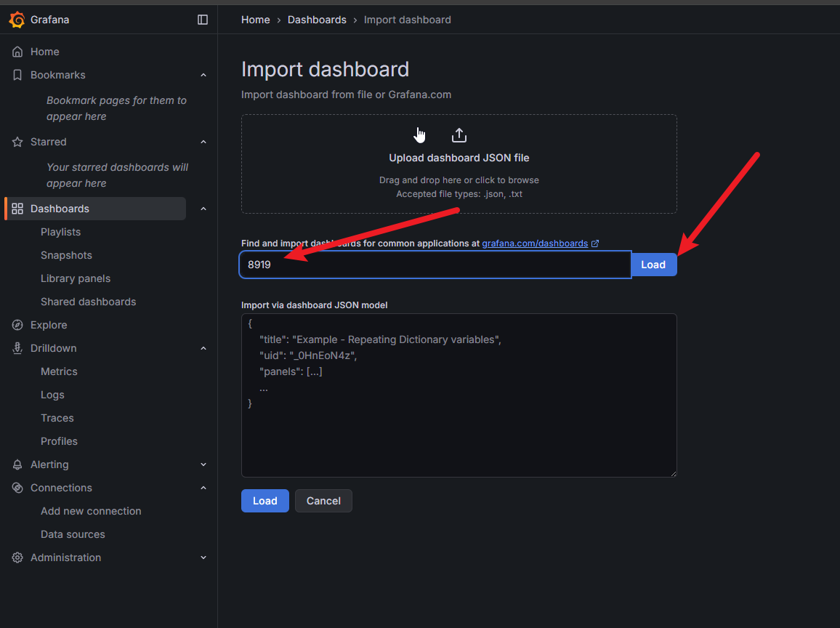
Task: Open Logs under Drilldown
Action: [x=52, y=395]
